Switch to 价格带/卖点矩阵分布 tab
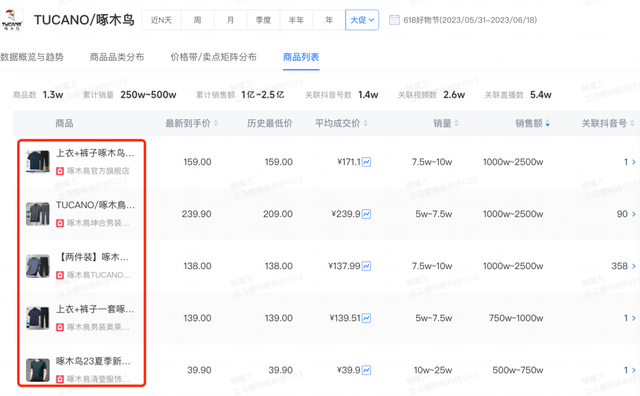Screen dimensions: 640x396 click(213, 57)
